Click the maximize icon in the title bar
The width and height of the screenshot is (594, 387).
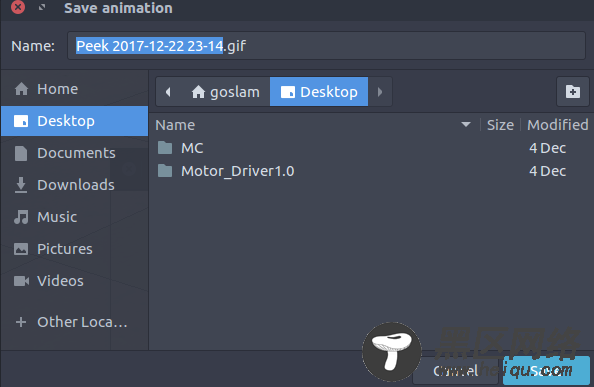point(42,7)
